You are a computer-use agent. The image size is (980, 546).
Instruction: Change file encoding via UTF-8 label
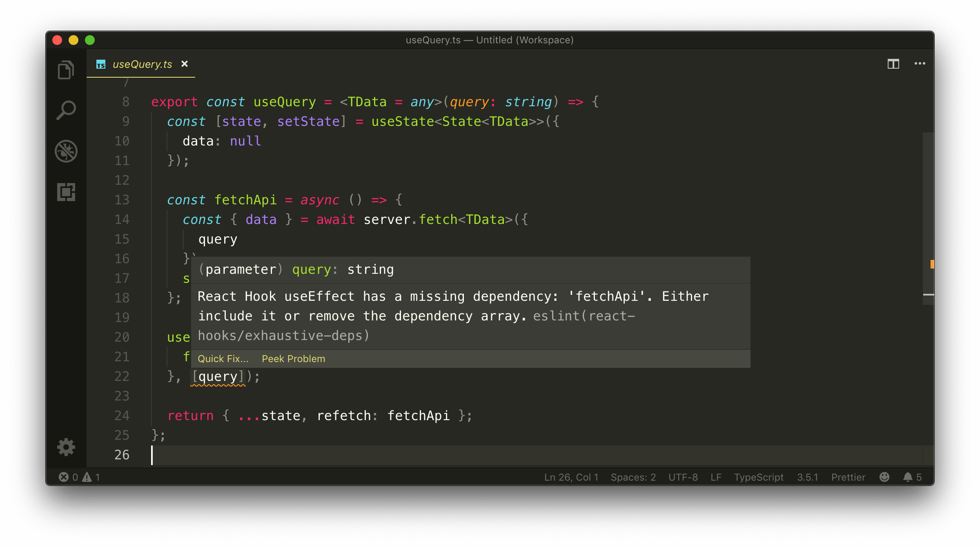[x=683, y=477]
